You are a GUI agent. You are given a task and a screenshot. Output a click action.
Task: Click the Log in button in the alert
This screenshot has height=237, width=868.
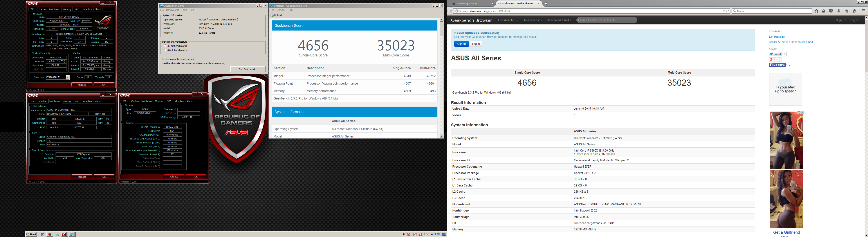tap(476, 44)
